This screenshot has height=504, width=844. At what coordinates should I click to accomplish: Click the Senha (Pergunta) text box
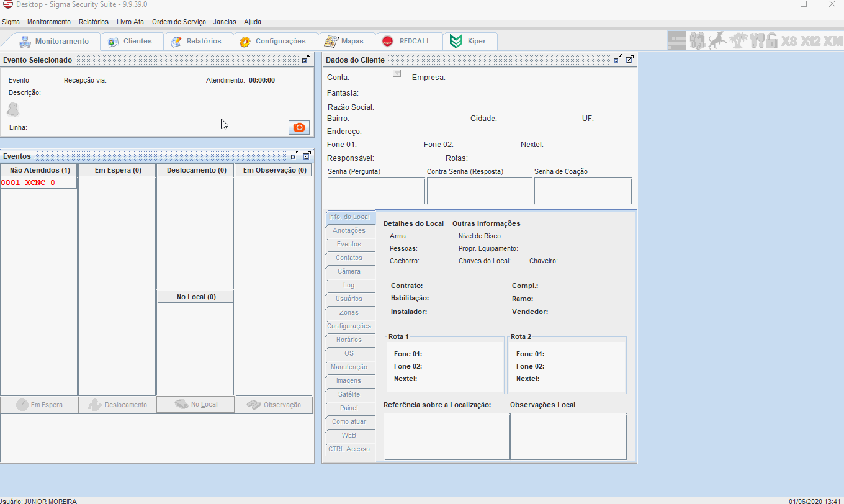[376, 191]
